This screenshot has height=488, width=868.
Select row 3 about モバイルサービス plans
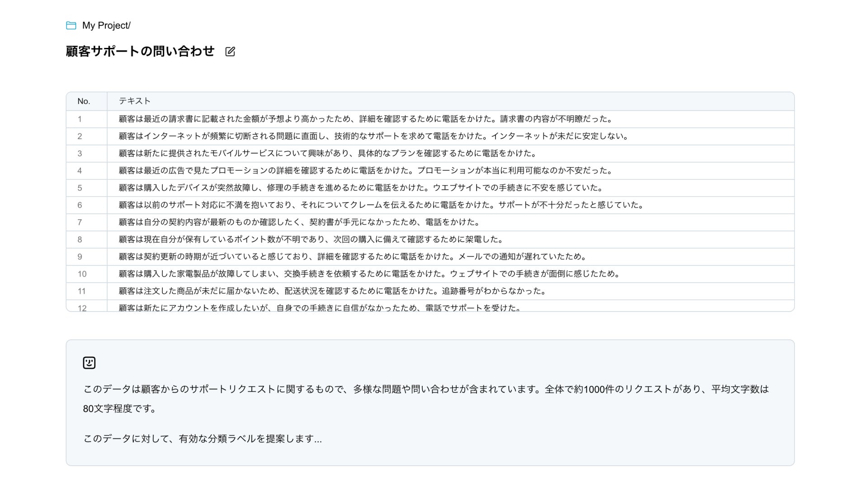[327, 154]
